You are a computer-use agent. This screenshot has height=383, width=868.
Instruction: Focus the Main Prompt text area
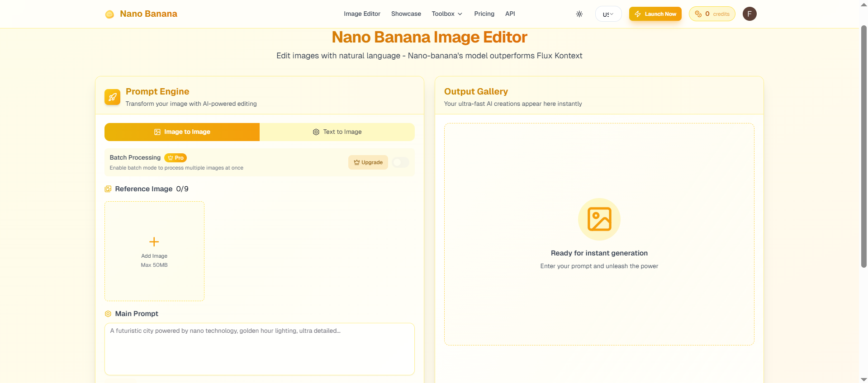click(x=260, y=349)
